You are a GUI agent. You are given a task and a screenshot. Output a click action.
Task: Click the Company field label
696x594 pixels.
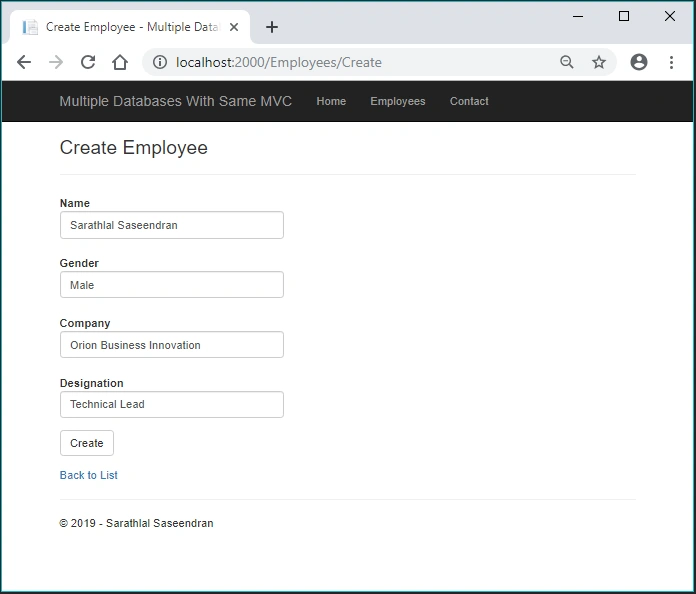[85, 323]
